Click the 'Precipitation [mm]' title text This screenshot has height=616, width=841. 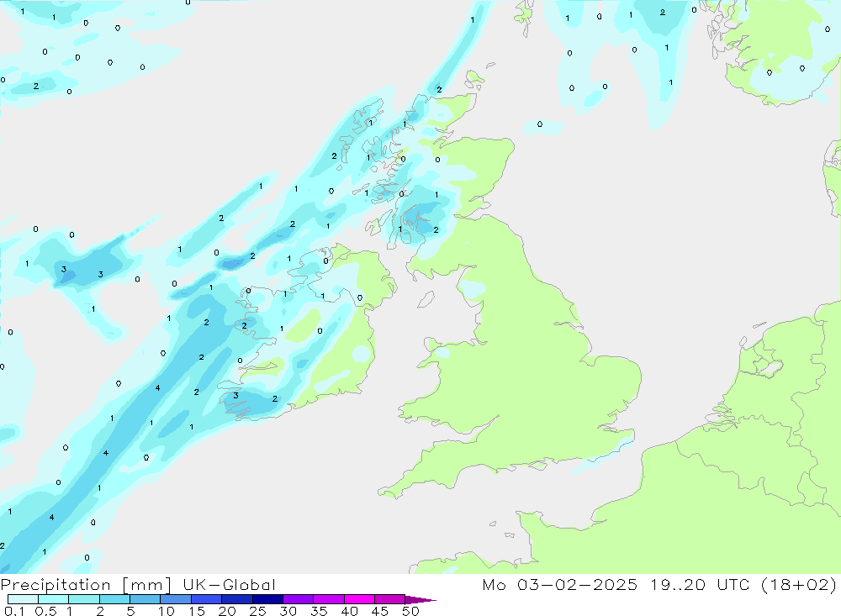pos(86,585)
